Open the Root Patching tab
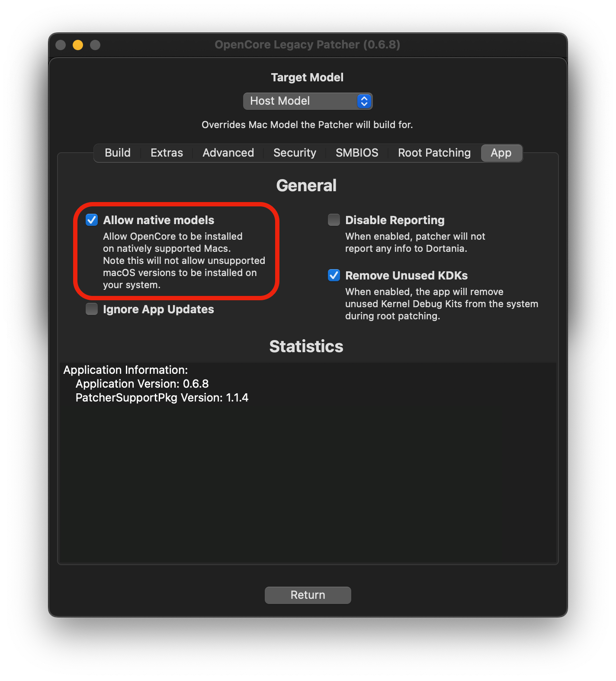This screenshot has width=616, height=681. [x=434, y=153]
